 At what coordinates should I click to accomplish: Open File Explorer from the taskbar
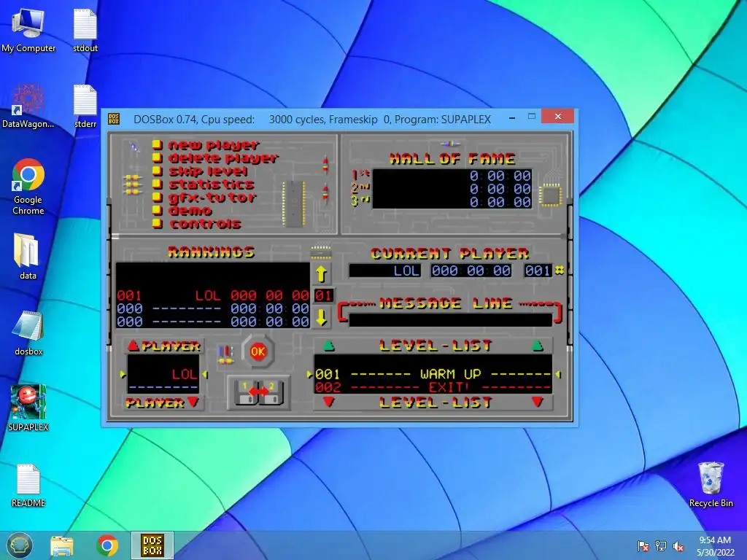click(62, 545)
